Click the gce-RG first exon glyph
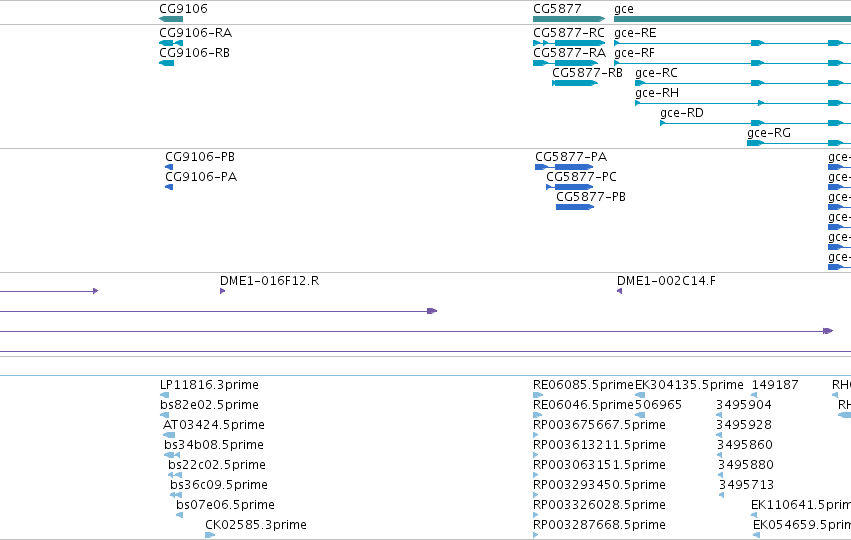851x540 pixels. pyautogui.click(x=755, y=143)
